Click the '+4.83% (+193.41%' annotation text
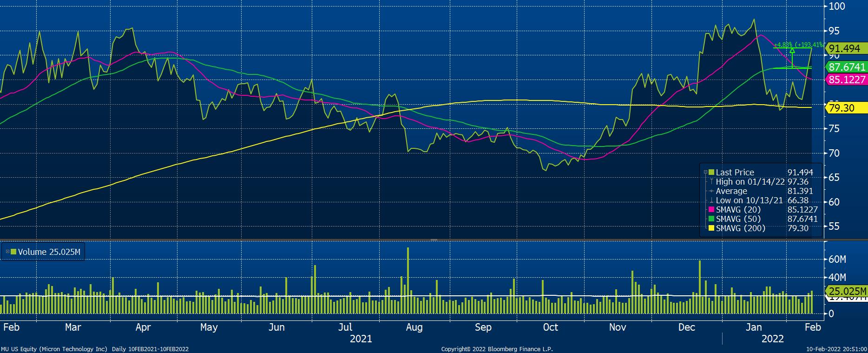Image resolution: width=868 pixels, height=353 pixels. coord(799,45)
